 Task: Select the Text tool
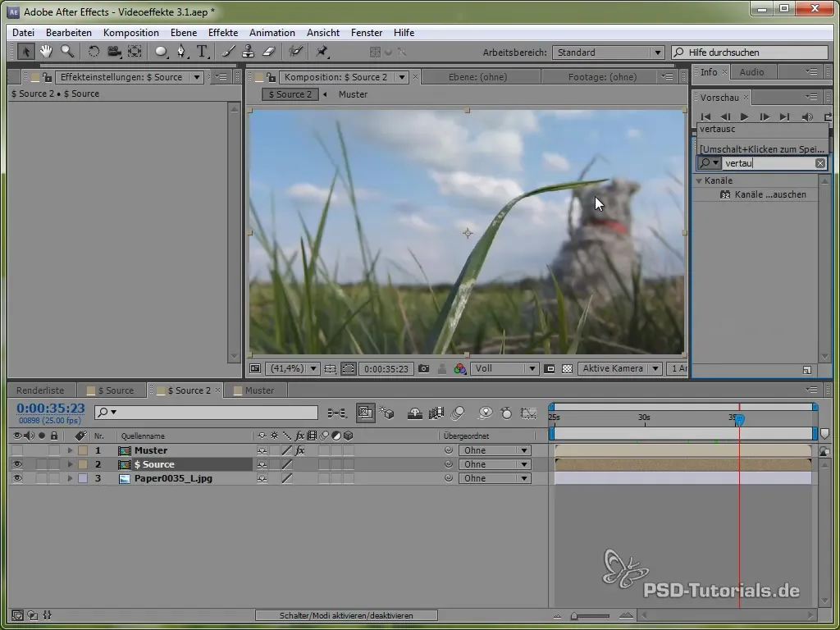point(202,52)
